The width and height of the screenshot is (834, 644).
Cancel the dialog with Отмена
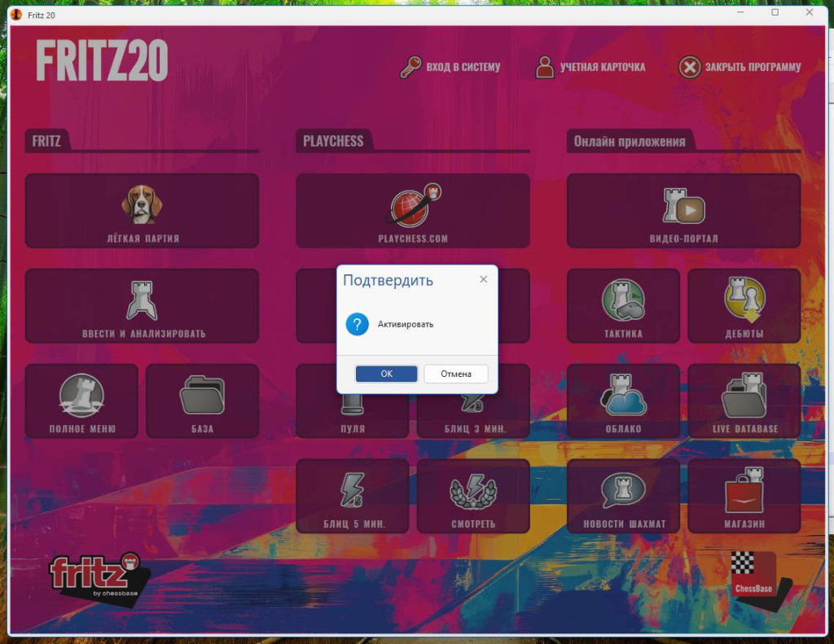tap(456, 374)
